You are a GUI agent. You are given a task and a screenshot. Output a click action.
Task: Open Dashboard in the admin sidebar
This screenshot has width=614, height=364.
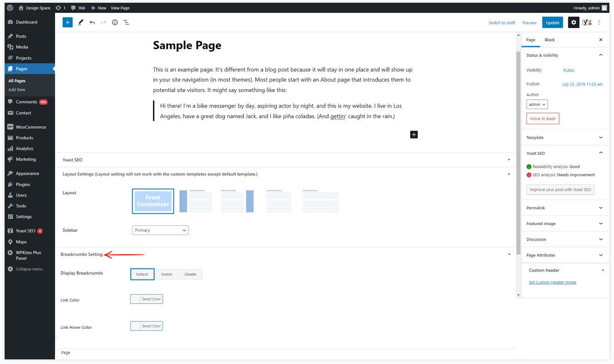pyautogui.click(x=30, y=22)
